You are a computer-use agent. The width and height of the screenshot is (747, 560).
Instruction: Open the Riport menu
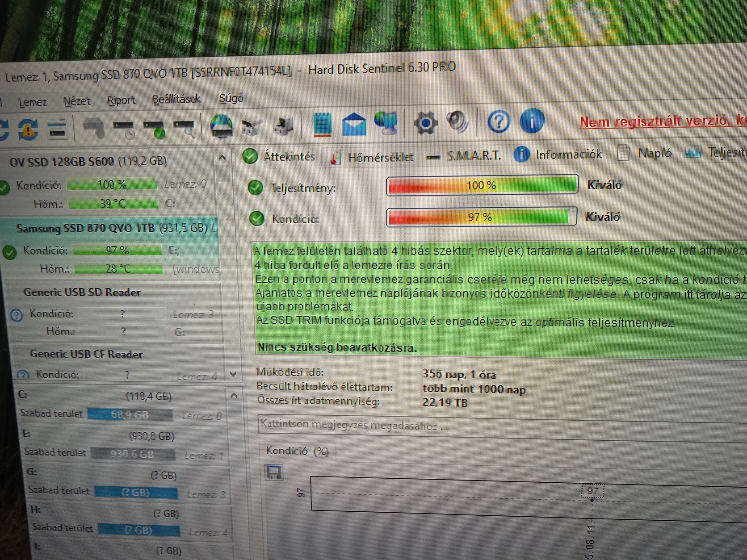121,100
